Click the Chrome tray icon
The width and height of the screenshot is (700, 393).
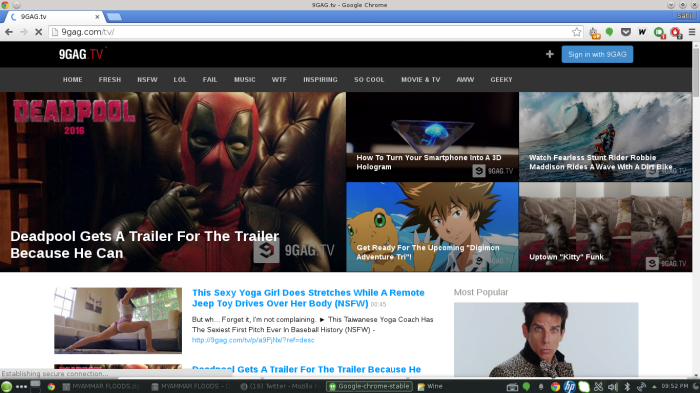tap(555, 387)
